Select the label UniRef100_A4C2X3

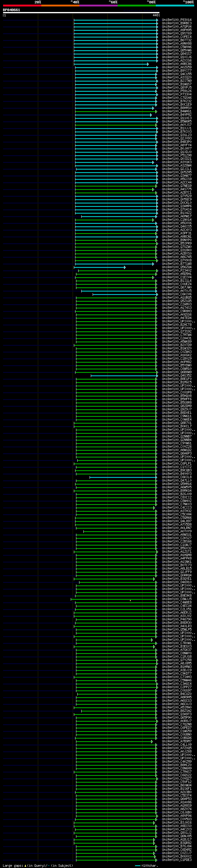click(177, 829)
